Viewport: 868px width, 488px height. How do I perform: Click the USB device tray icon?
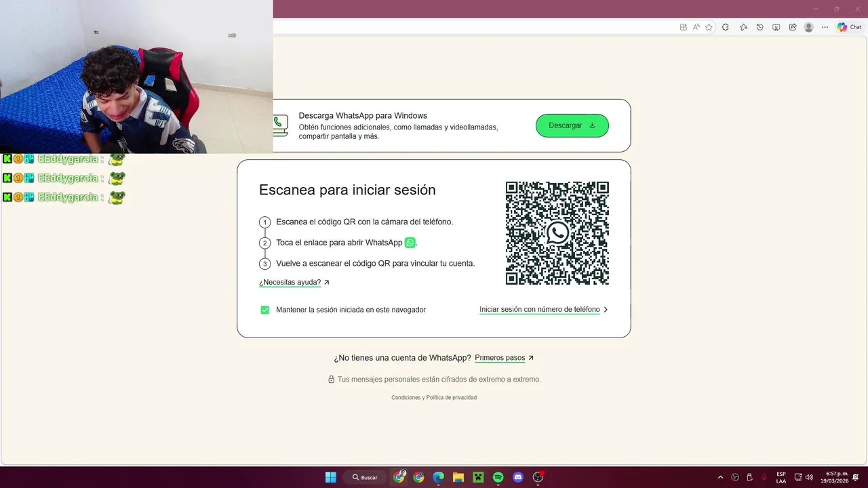[x=749, y=477]
